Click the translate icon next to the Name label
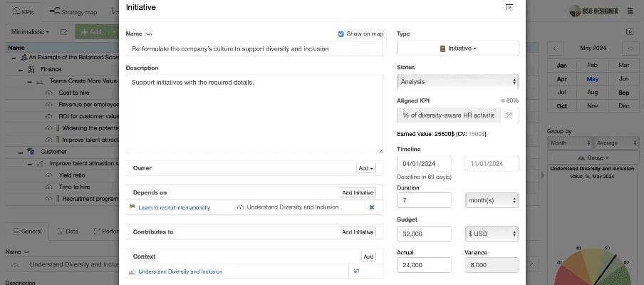Screen dimensions: 644x285 (148, 34)
